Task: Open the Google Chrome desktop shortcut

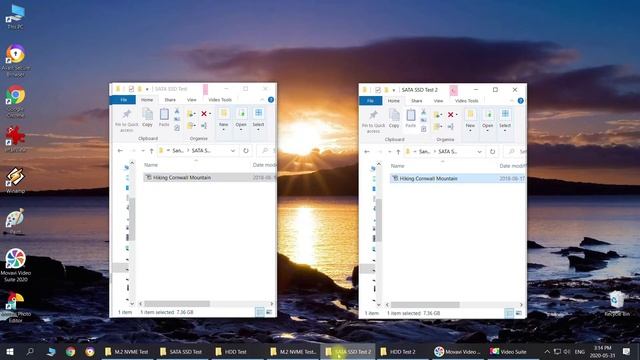Action: coord(15,101)
